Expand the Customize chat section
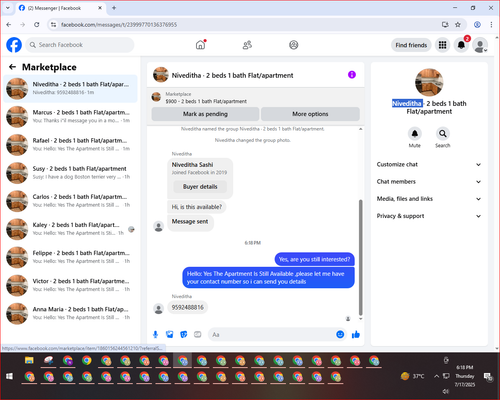Image resolution: width=500 pixels, height=400 pixels. click(429, 164)
